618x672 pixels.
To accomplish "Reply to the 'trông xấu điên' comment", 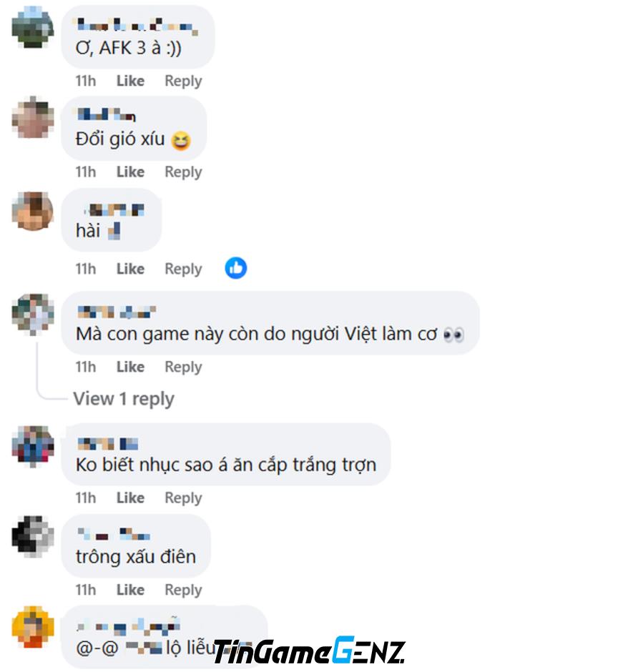I will click(x=183, y=590).
